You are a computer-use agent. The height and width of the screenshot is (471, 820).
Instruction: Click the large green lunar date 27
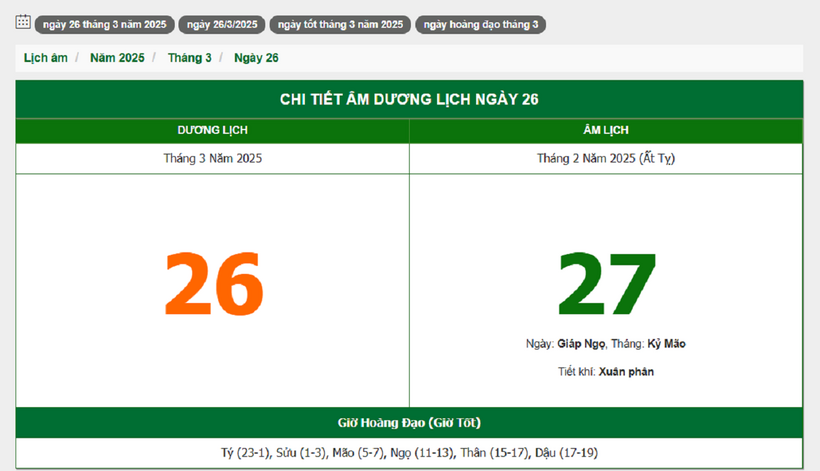click(606, 283)
